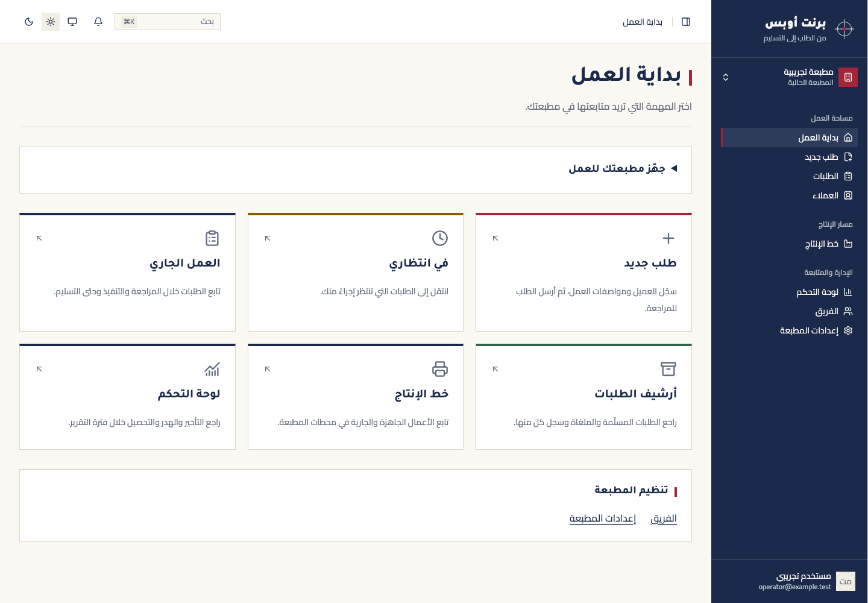Click the الفريق link under تنظيم المطبعة
Screen dimensions: 868x603
coord(664,519)
